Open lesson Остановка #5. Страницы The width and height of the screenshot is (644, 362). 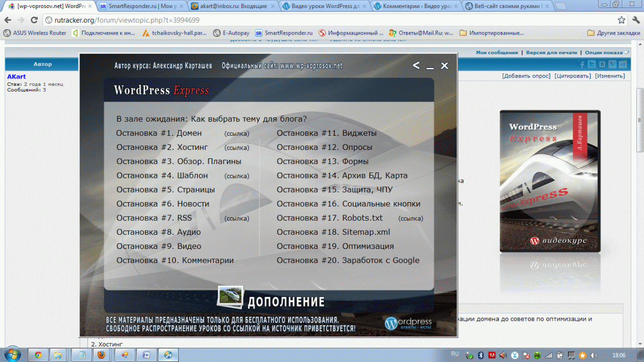pyautogui.click(x=166, y=190)
